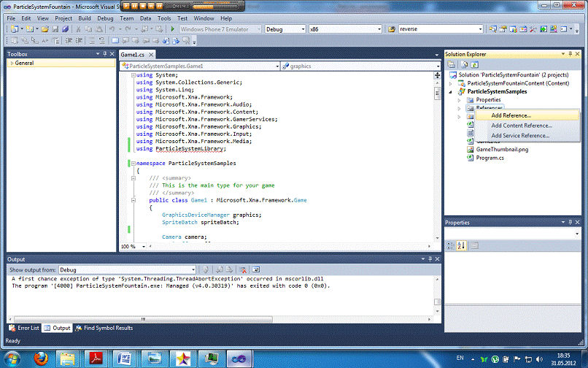Toggle auto-hide pin on Toolbox panel
Screen dimensions: 588x368
[x=104, y=54]
